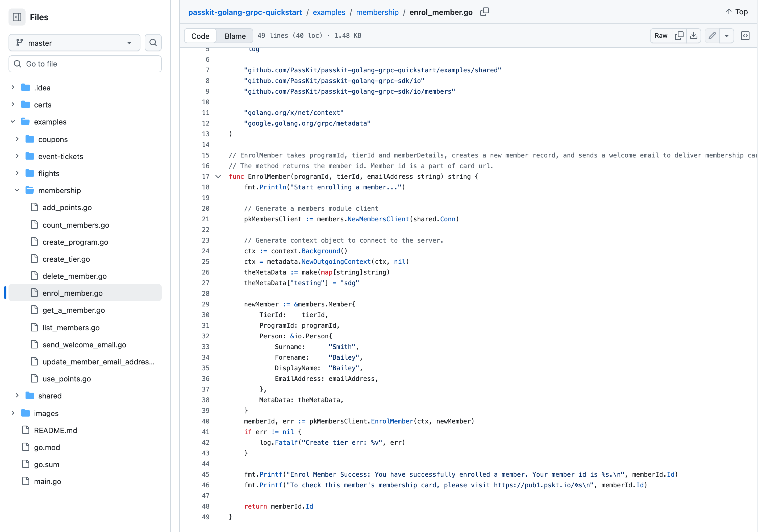Click the shared folder icon

(30, 395)
